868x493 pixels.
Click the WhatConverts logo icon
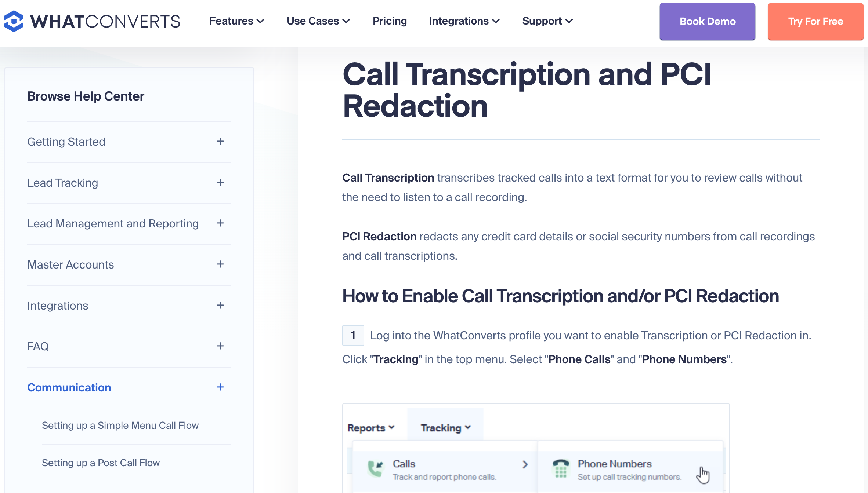click(14, 21)
